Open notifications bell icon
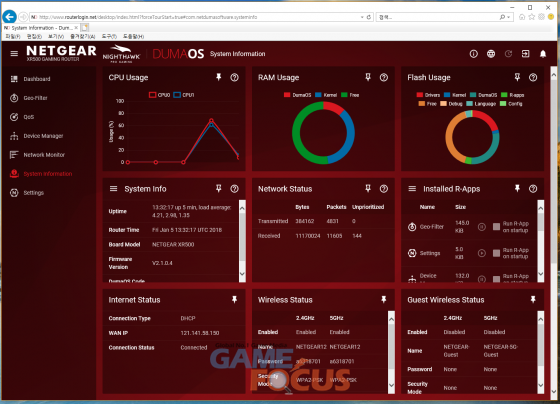The height and width of the screenshot is (404, 560). click(543, 54)
